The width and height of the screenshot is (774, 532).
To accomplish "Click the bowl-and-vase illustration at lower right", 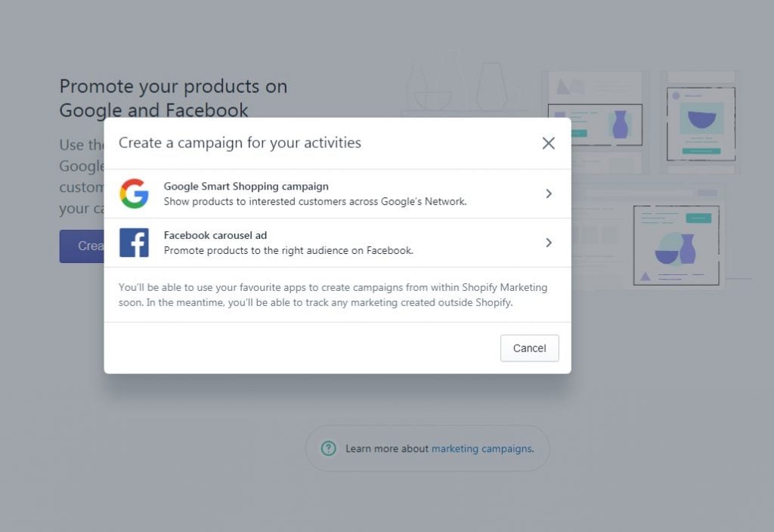I will coord(675,246).
